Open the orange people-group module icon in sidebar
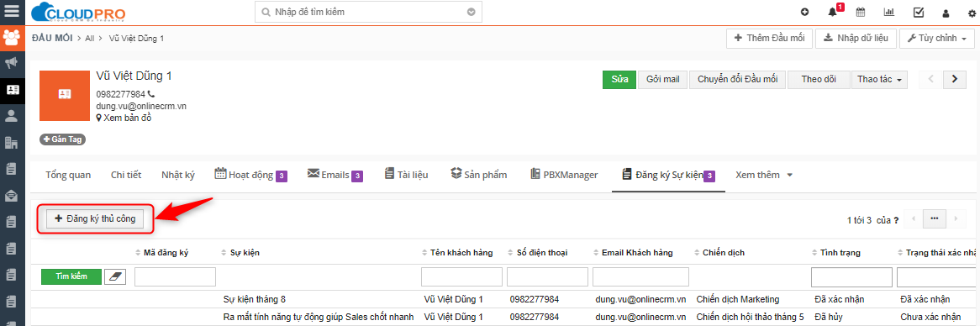 (11, 38)
